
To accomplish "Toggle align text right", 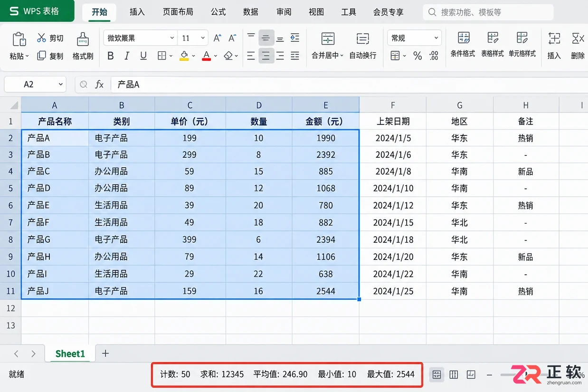I will coord(280,56).
